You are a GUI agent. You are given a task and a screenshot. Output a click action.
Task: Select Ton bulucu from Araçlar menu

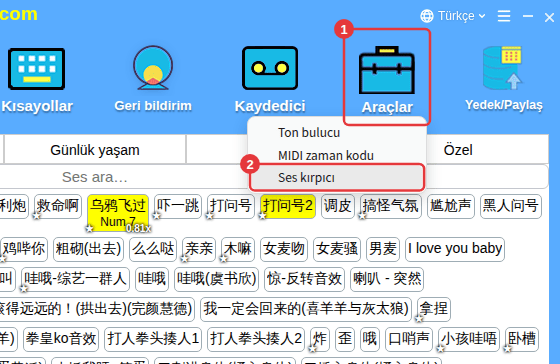[x=309, y=133]
